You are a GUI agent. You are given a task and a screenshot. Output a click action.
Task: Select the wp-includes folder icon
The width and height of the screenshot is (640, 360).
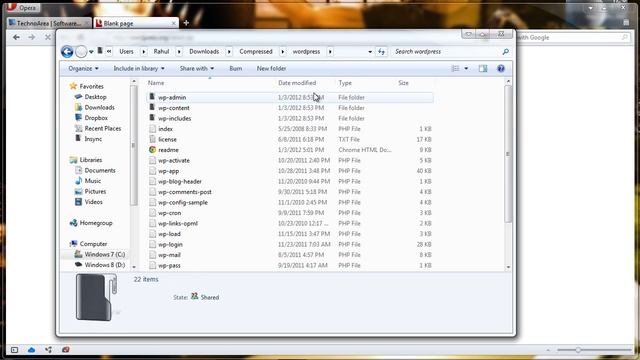pyautogui.click(x=152, y=118)
